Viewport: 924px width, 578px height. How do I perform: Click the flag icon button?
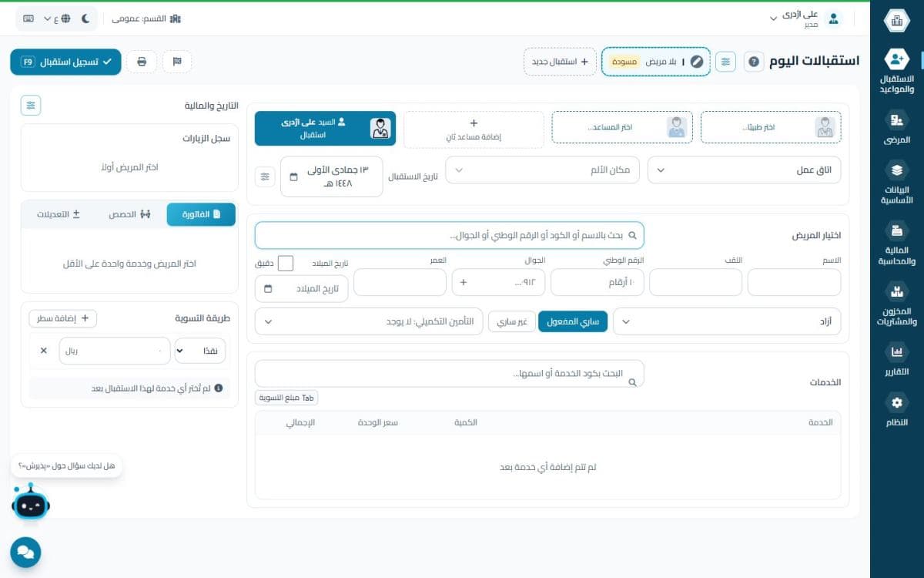point(177,62)
